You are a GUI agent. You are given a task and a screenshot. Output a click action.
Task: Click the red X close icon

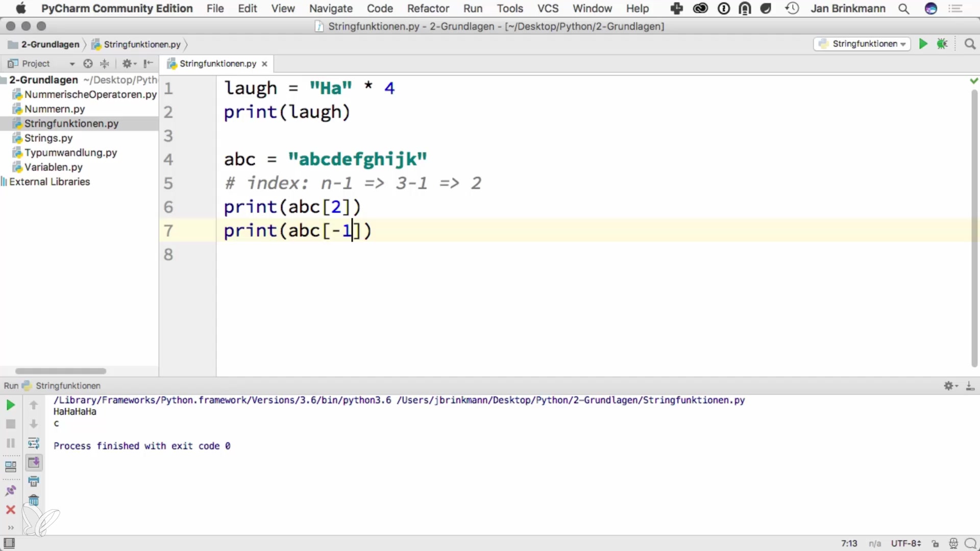click(10, 510)
